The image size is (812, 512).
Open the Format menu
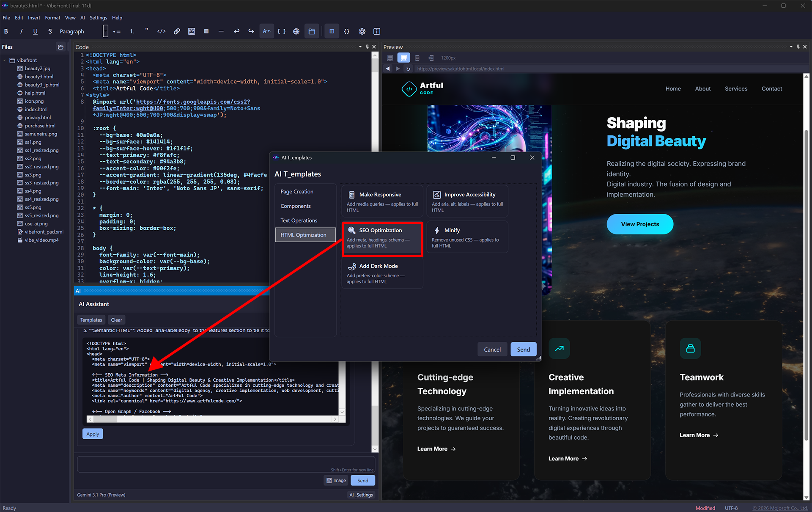(52, 17)
